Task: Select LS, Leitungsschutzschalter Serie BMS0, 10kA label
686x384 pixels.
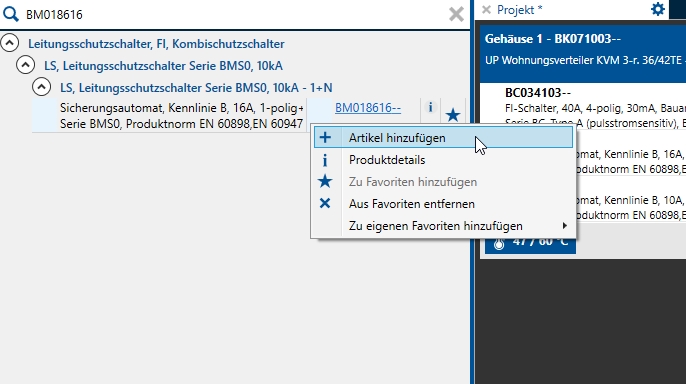Action: click(163, 66)
